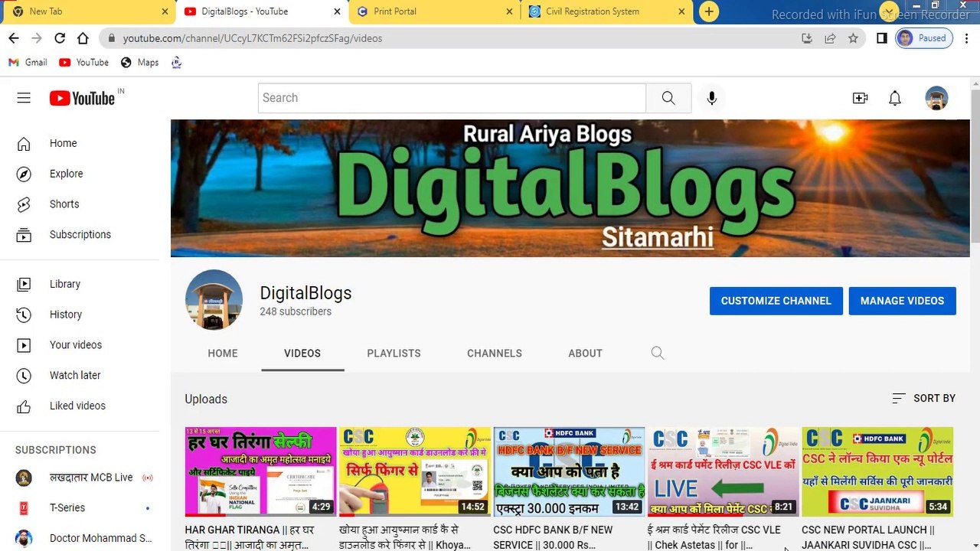Click the search magnifier button

668,98
